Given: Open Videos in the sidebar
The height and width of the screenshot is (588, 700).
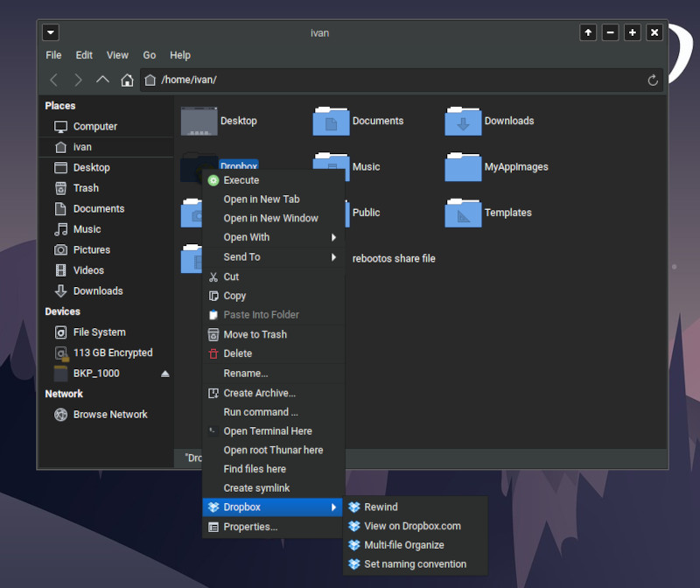Looking at the screenshot, I should (106, 270).
